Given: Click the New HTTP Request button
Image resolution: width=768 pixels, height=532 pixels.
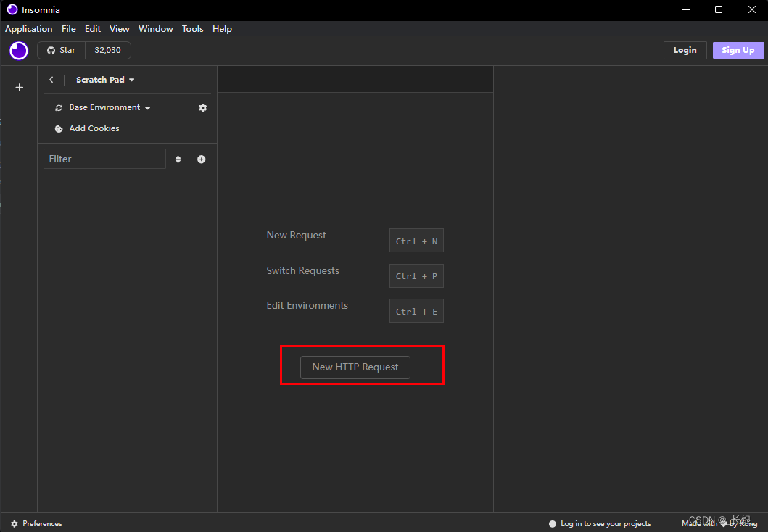Looking at the screenshot, I should 355,367.
